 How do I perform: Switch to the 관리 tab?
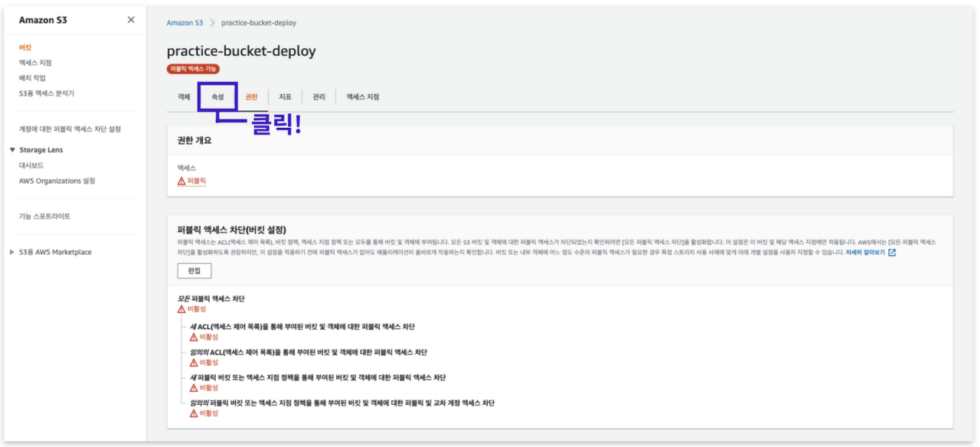[x=318, y=97]
